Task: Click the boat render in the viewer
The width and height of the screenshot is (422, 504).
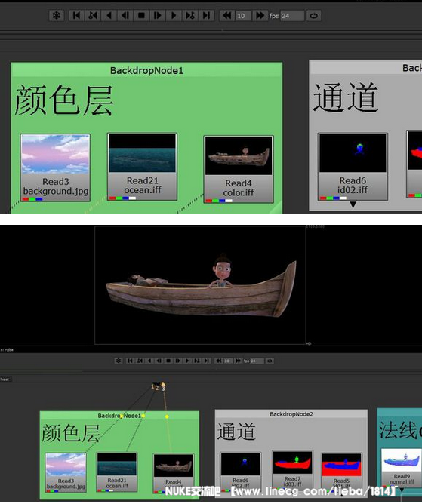Action: (x=202, y=287)
